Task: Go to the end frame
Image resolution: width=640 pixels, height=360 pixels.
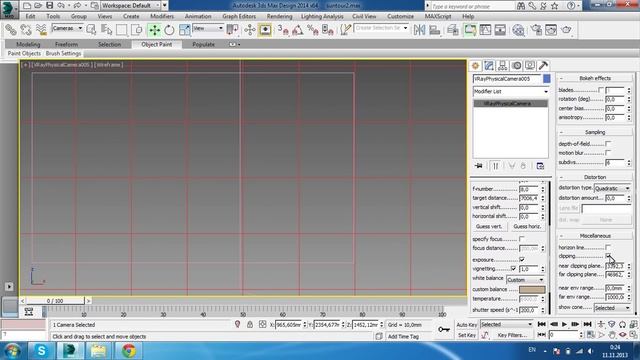Action: pyautogui.click(x=587, y=324)
